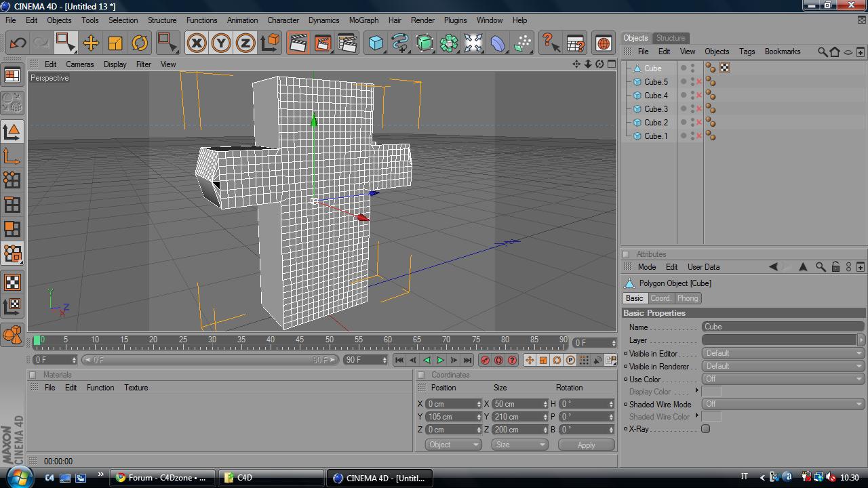Viewport: 868px width, 488px height.
Task: Click the Undo arrow icon
Action: click(x=18, y=43)
